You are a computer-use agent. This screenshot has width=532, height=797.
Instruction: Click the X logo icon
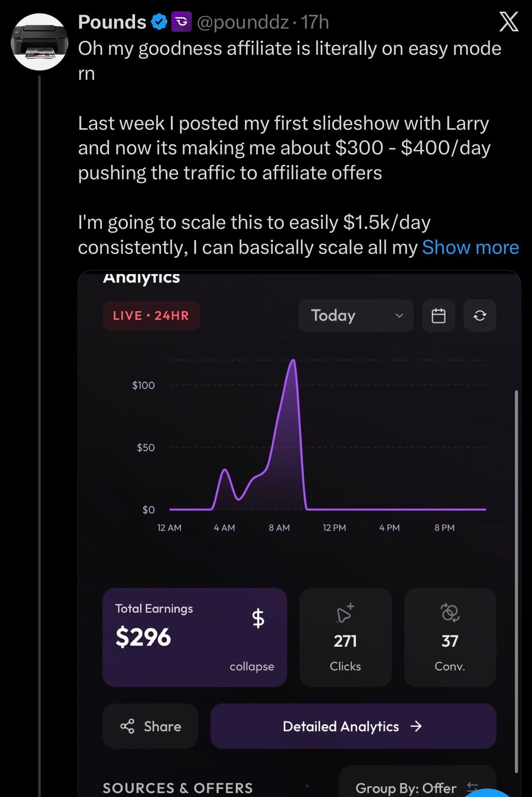pos(509,22)
